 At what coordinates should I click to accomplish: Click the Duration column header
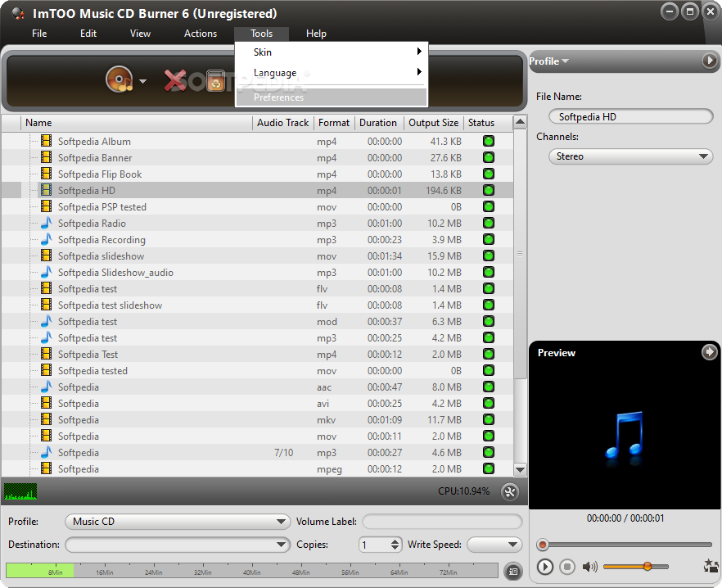coord(378,123)
